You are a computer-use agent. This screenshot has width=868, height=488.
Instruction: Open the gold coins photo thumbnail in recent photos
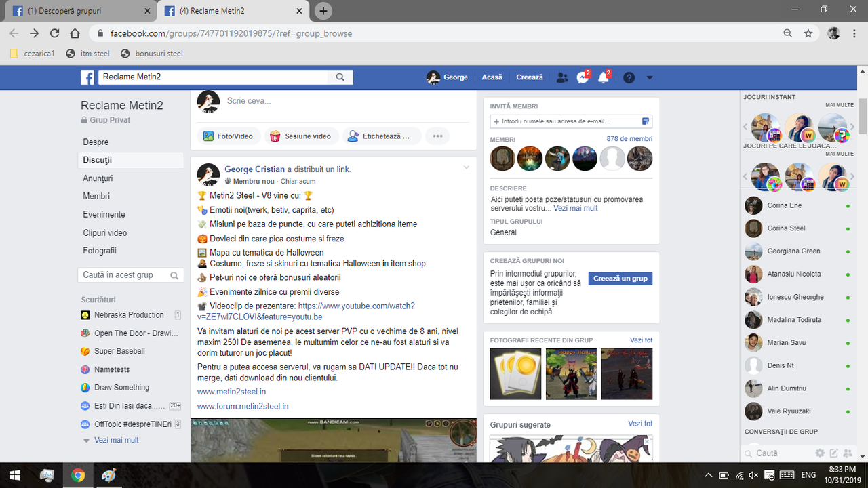coord(515,374)
